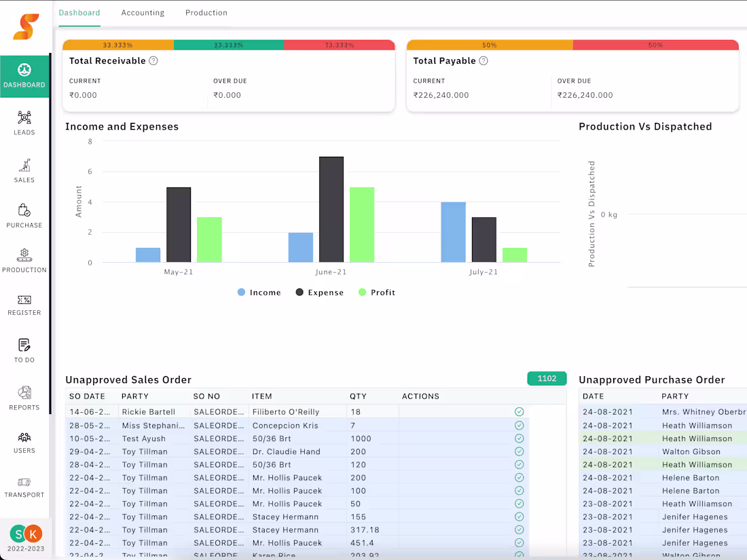Screen dimensions: 747x560
Task: Open the Production tab
Action: [x=206, y=12]
